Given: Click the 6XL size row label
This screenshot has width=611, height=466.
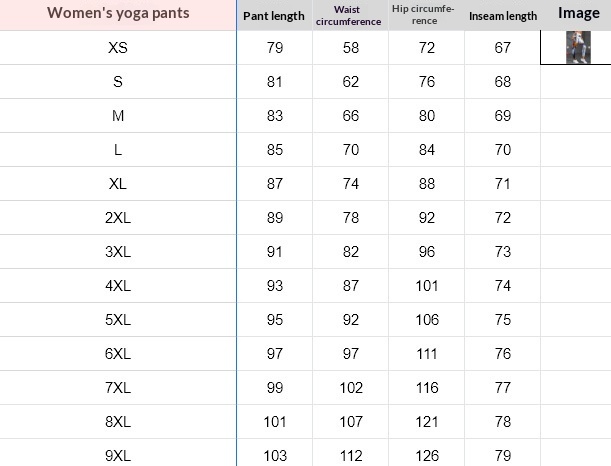Looking at the screenshot, I should point(118,354).
